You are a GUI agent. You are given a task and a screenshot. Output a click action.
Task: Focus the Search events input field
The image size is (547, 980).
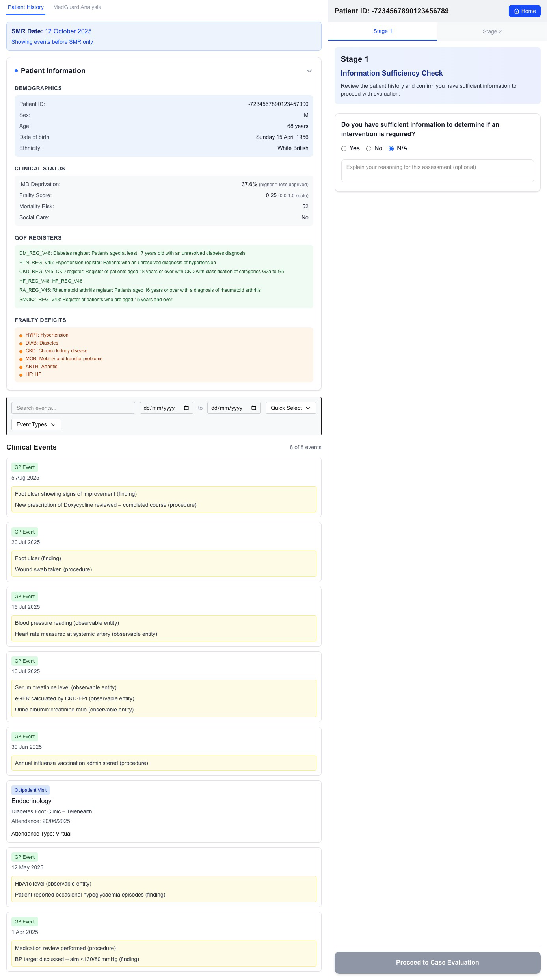coord(73,408)
